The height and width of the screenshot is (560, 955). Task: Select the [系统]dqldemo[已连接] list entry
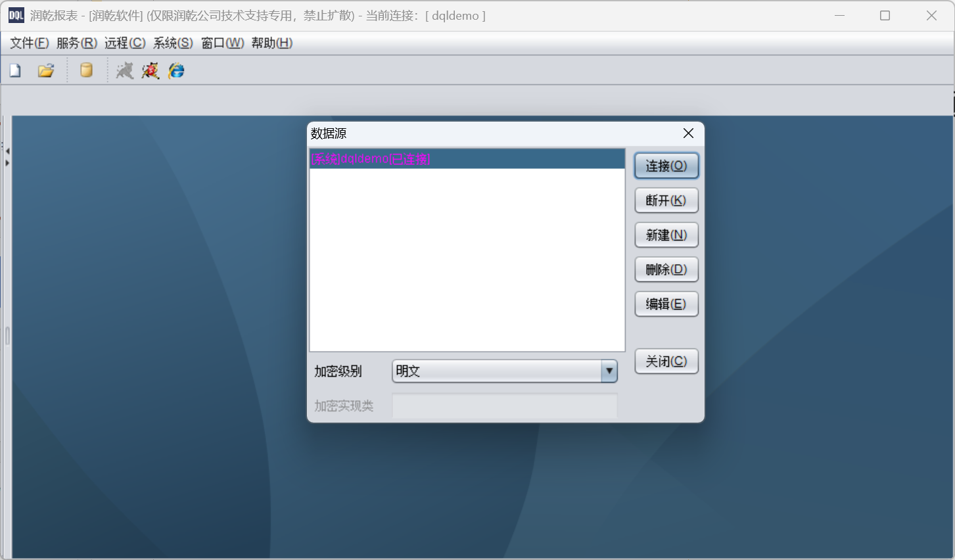click(x=467, y=159)
